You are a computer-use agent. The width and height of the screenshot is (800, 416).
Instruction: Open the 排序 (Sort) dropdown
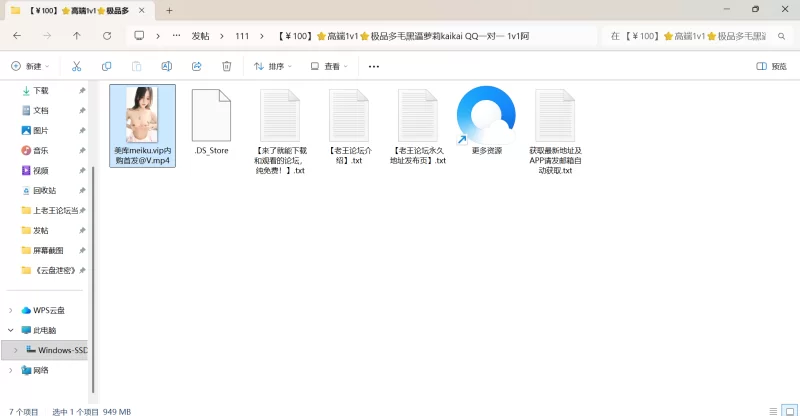[273, 66]
